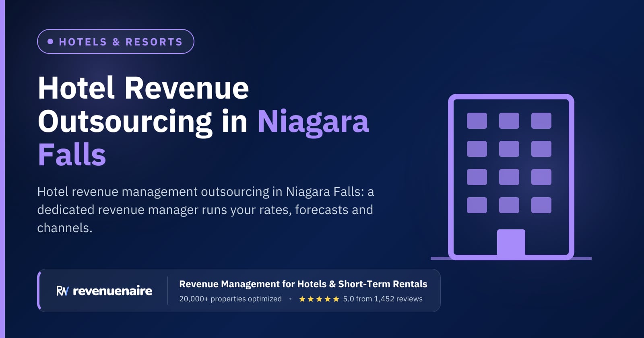This screenshot has width=644, height=338.
Task: Click the headline "Hotel Revenue Outsourcing in Niagara Falls"
Action: pos(203,121)
